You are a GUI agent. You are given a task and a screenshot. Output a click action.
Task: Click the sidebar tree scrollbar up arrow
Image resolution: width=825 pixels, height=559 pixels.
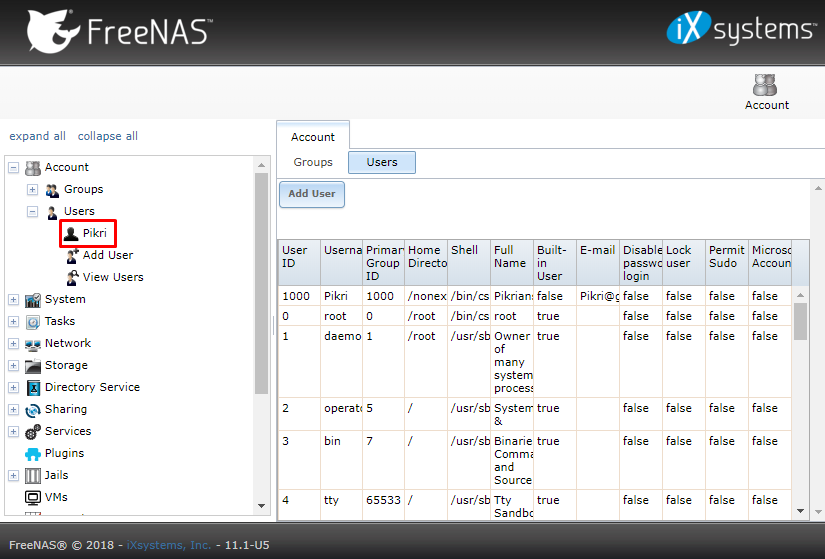pos(261,165)
